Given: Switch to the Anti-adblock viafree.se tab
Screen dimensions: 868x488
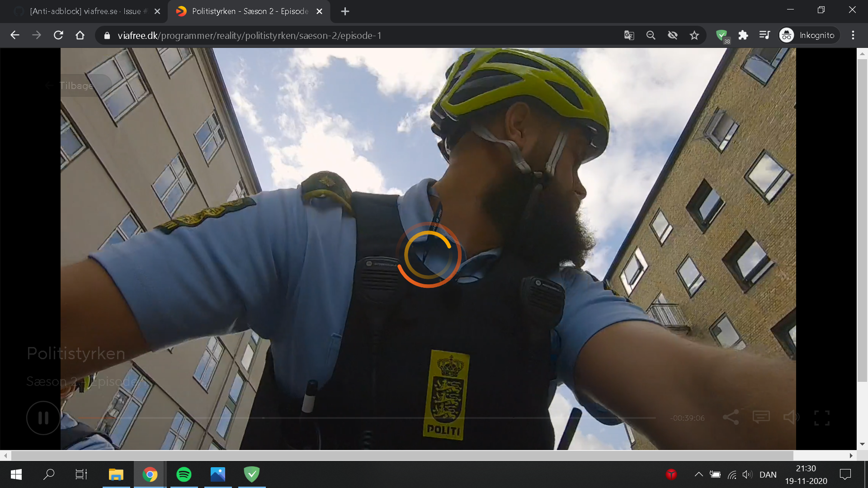Looking at the screenshot, I should (x=86, y=11).
